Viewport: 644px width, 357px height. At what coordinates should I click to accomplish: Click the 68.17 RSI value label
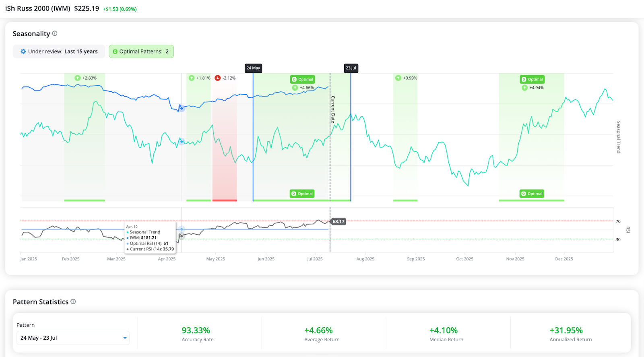click(338, 221)
